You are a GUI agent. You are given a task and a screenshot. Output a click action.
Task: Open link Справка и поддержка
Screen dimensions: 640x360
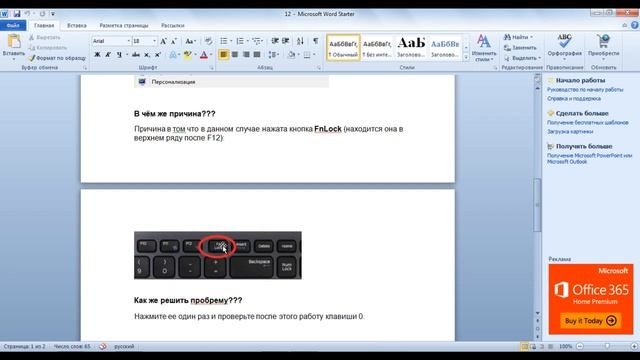(x=574, y=98)
